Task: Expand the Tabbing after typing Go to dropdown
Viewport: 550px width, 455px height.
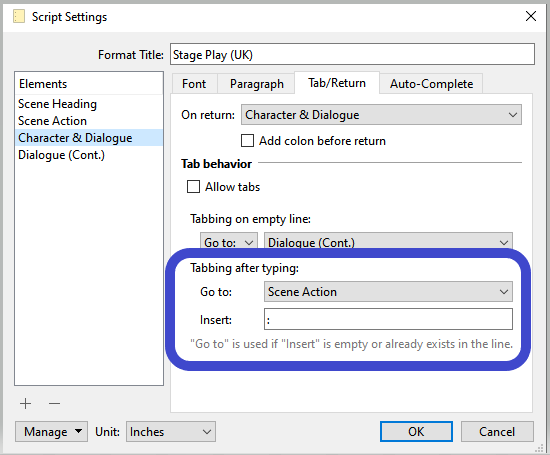Action: [388, 292]
